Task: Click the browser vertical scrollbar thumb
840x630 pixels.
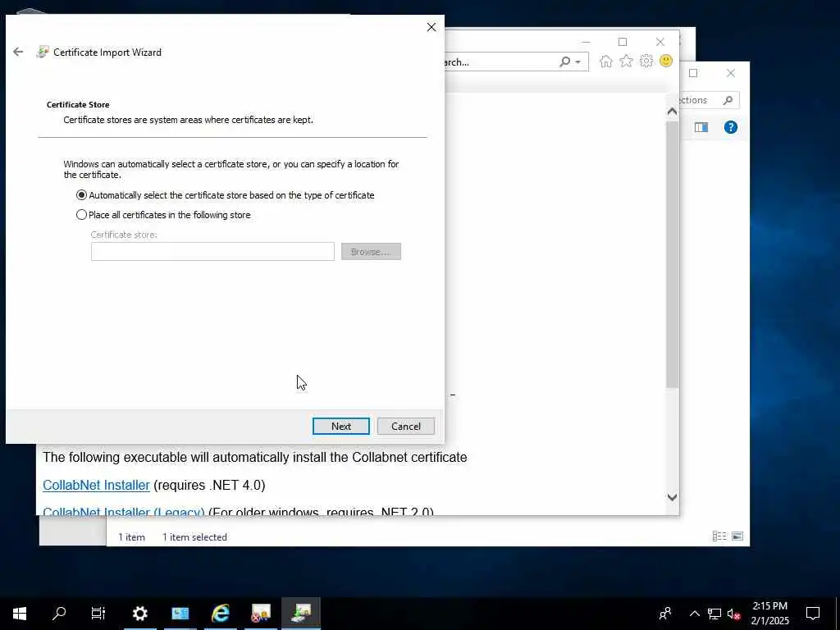Action: click(673, 254)
